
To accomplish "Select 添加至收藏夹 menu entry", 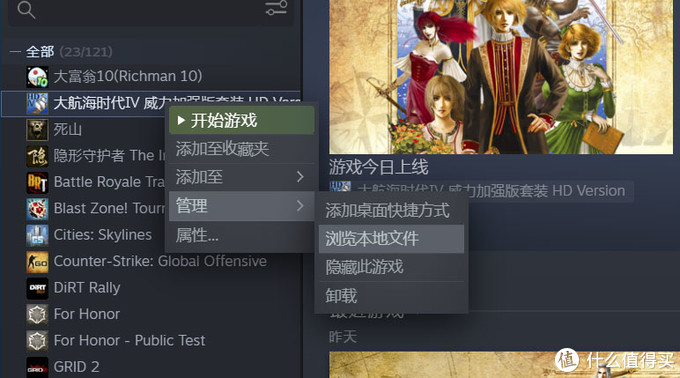I will 242,149.
